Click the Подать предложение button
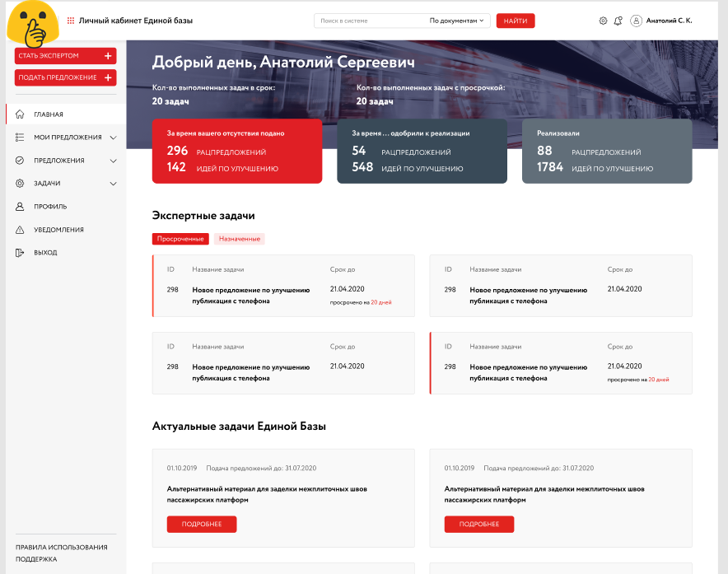 [65, 77]
